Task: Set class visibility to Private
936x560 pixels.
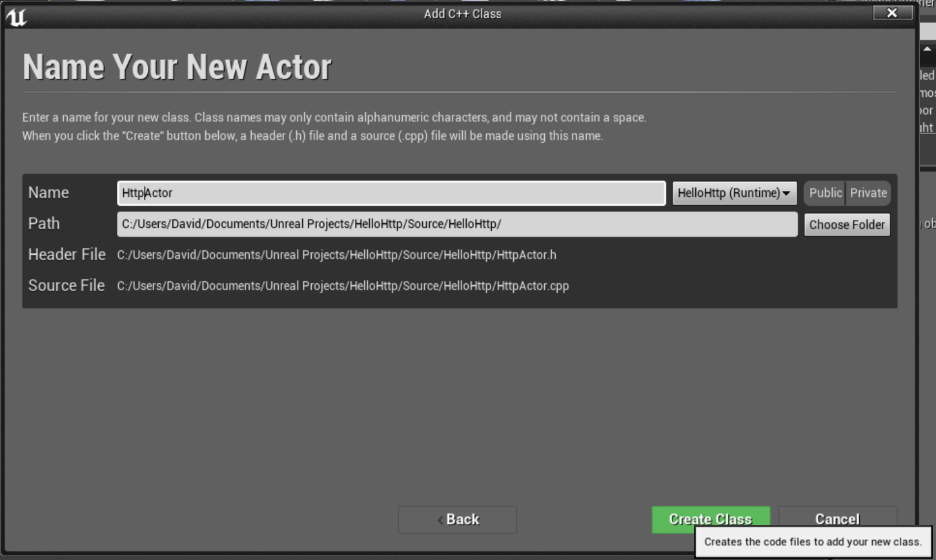Action: point(868,193)
